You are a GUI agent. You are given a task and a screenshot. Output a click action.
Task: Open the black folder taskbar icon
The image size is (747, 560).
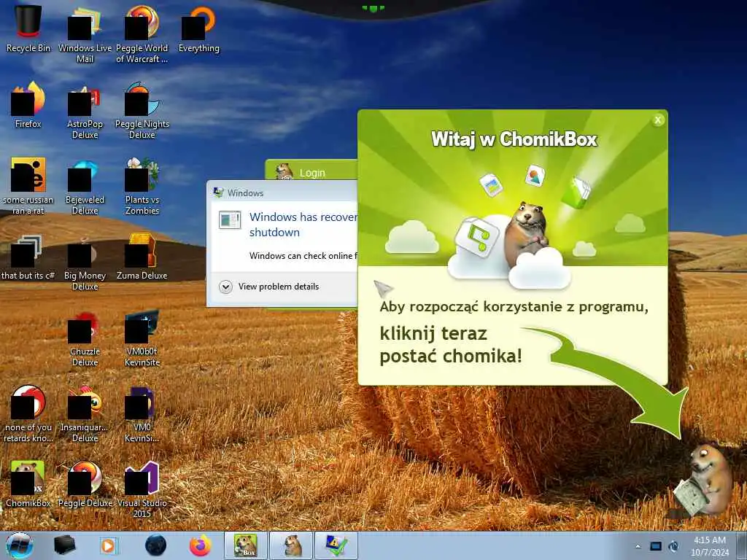point(64,545)
